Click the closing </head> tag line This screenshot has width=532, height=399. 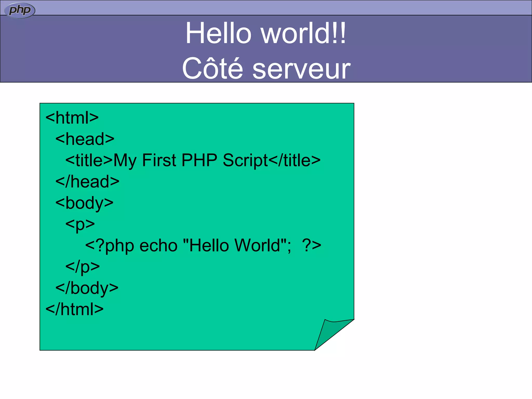tap(87, 182)
